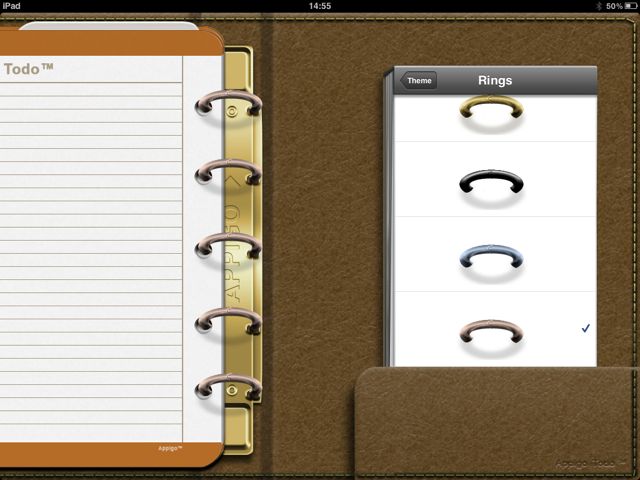
Task: Tap the 50% battery percentage
Action: 614,6
